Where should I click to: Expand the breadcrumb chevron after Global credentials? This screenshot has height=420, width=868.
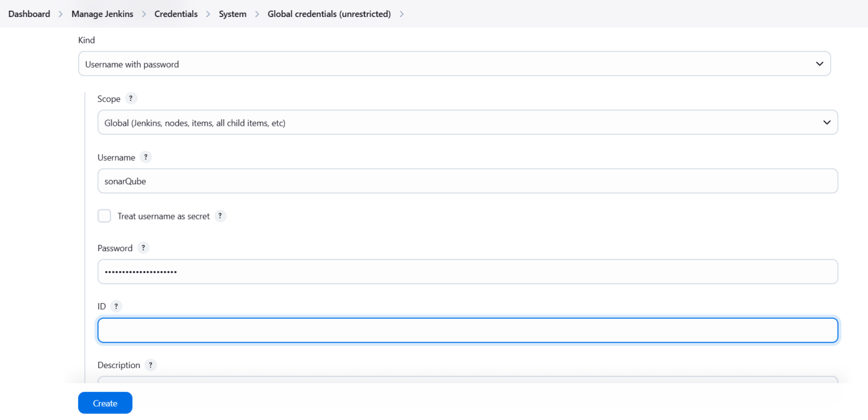click(401, 14)
